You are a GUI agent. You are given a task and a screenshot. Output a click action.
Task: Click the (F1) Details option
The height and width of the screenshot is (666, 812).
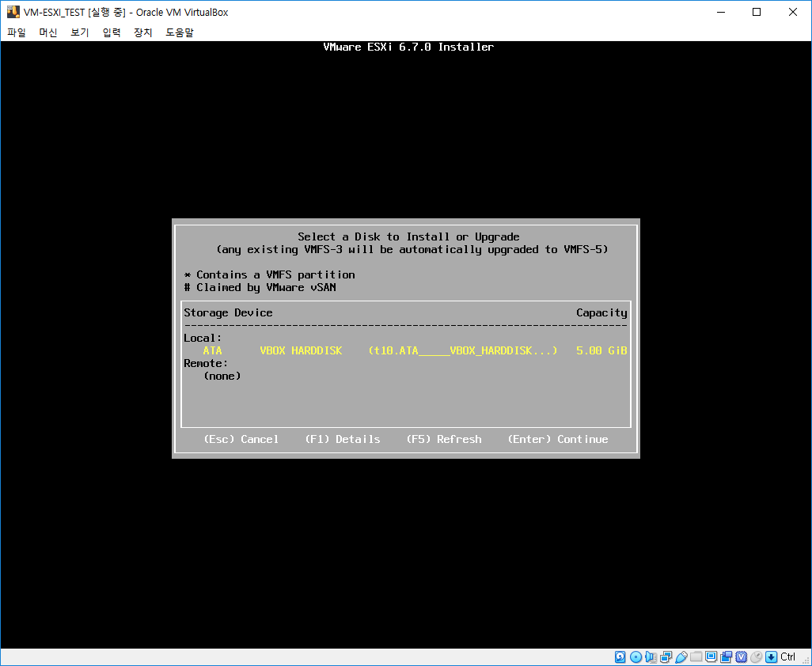pyautogui.click(x=343, y=439)
